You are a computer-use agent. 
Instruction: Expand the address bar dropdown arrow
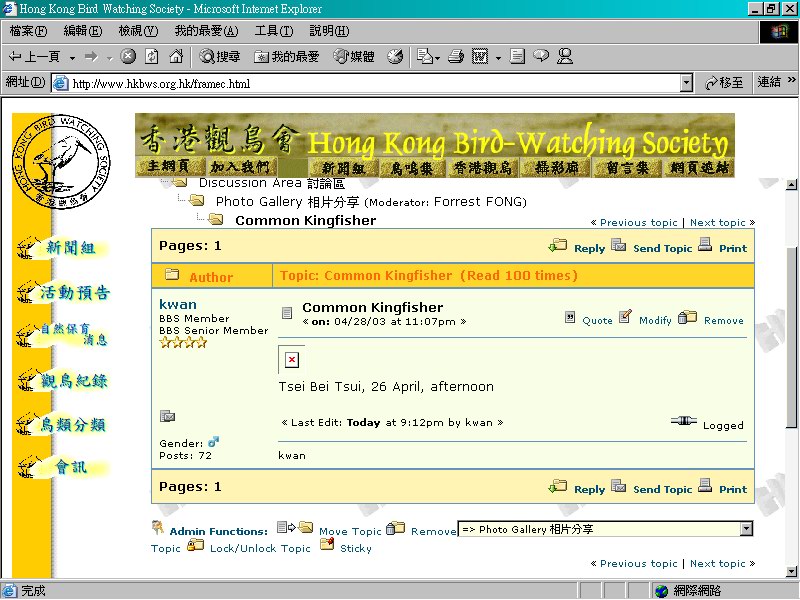coord(687,83)
